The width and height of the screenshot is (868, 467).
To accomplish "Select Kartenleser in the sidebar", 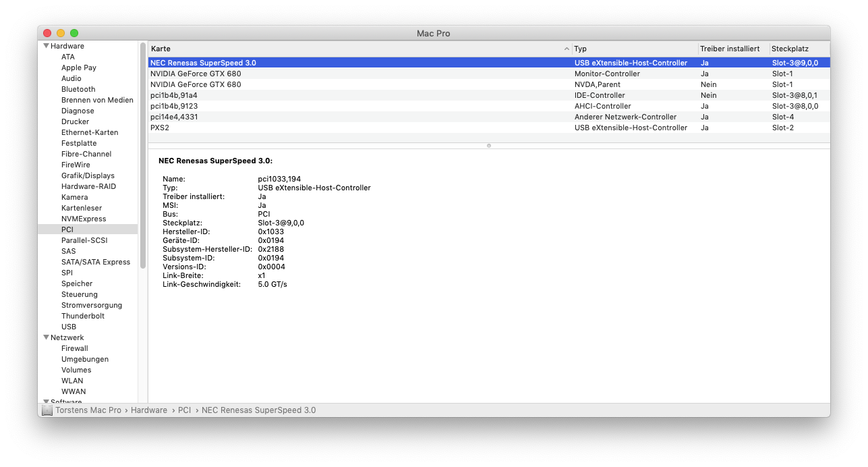I will pos(82,208).
